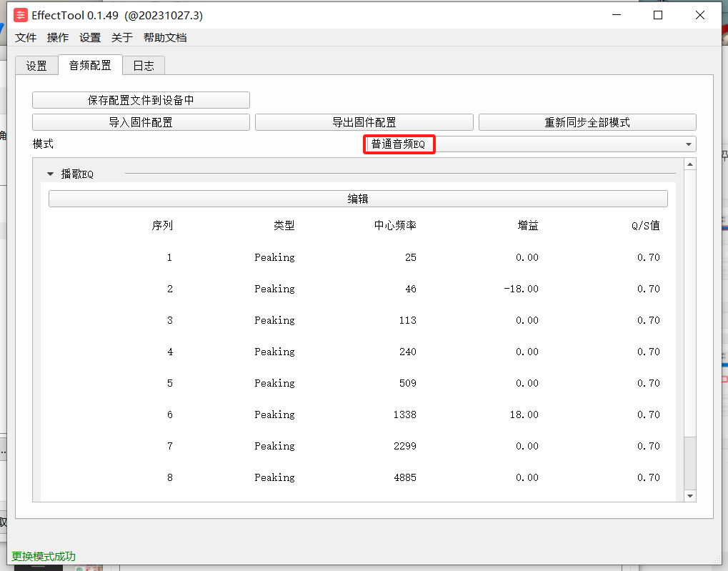
Task: Click the EffectTool logo in the title bar
Action: coord(20,14)
